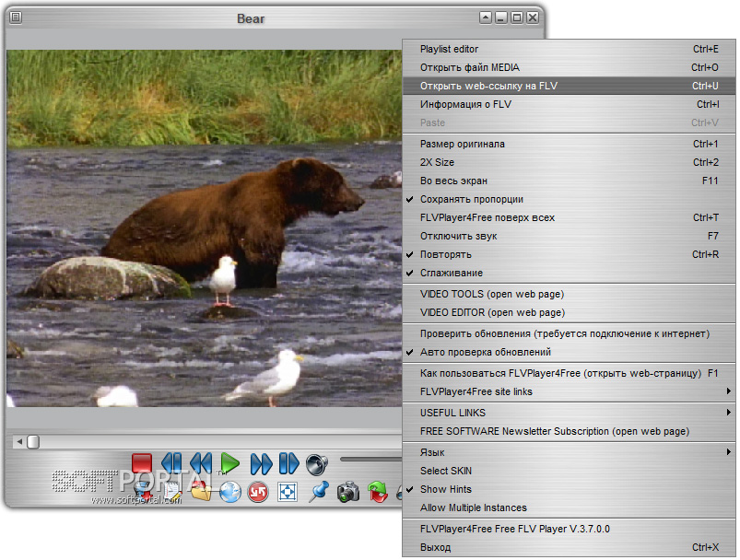Toggle 'Отключить звук' mute option
740x560 pixels.
(569, 237)
